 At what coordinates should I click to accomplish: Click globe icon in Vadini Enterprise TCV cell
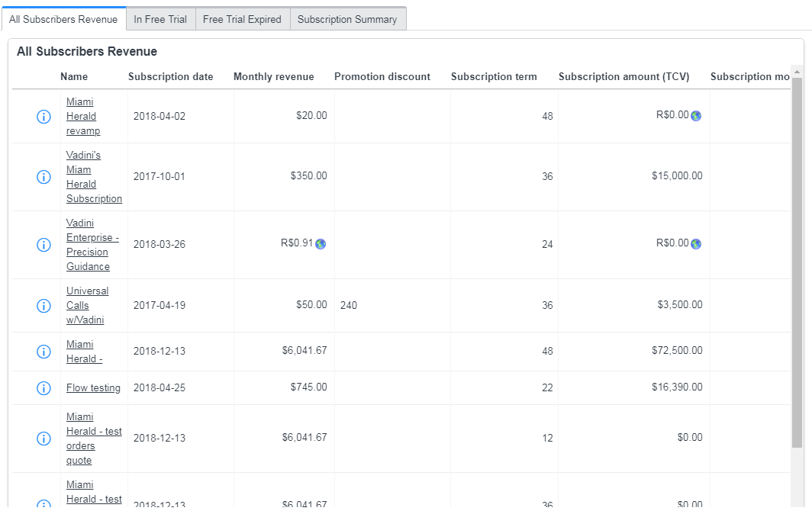696,244
